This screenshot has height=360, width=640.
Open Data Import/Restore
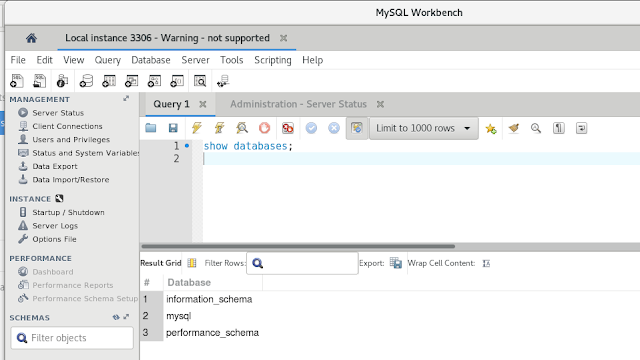71,180
